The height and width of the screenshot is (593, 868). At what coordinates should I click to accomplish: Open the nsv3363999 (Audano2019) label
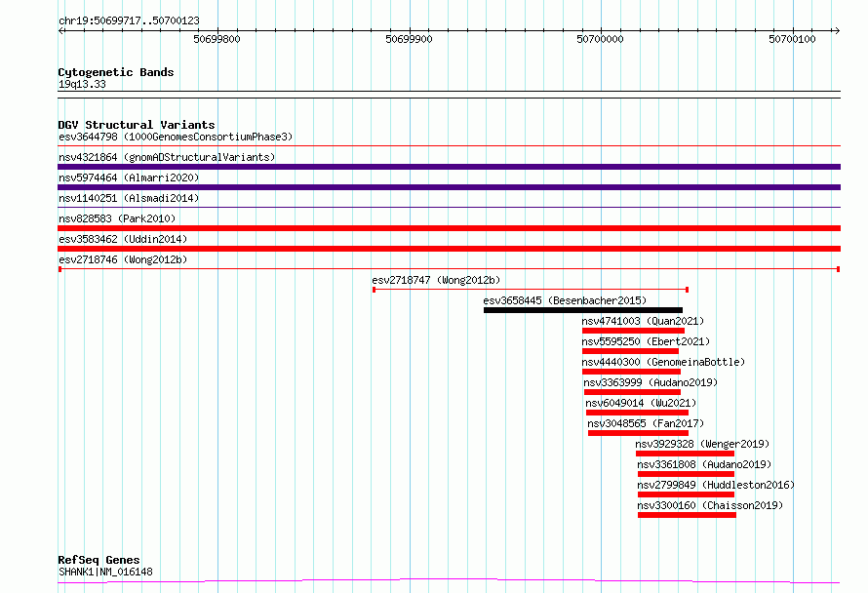click(651, 382)
